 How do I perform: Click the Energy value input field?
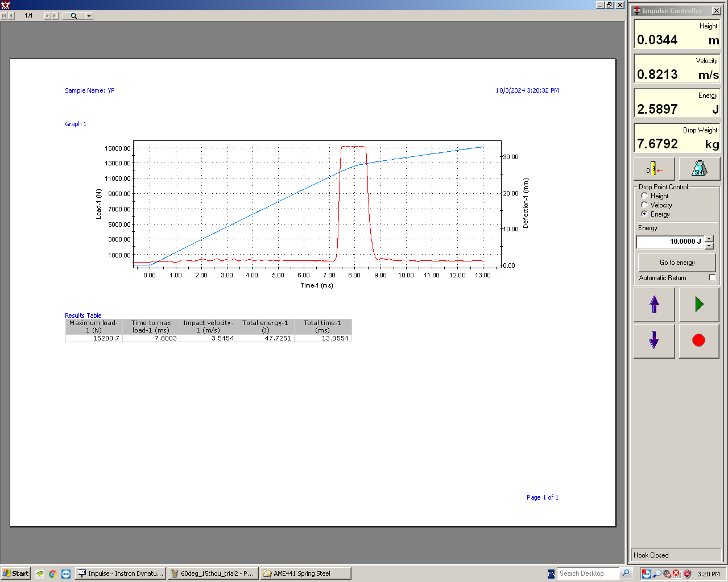(x=669, y=242)
